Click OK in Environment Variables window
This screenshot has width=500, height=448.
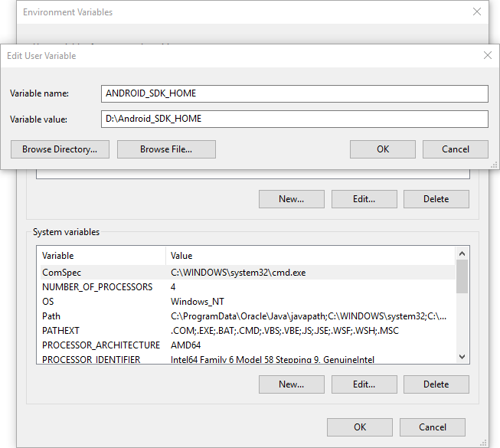(360, 427)
